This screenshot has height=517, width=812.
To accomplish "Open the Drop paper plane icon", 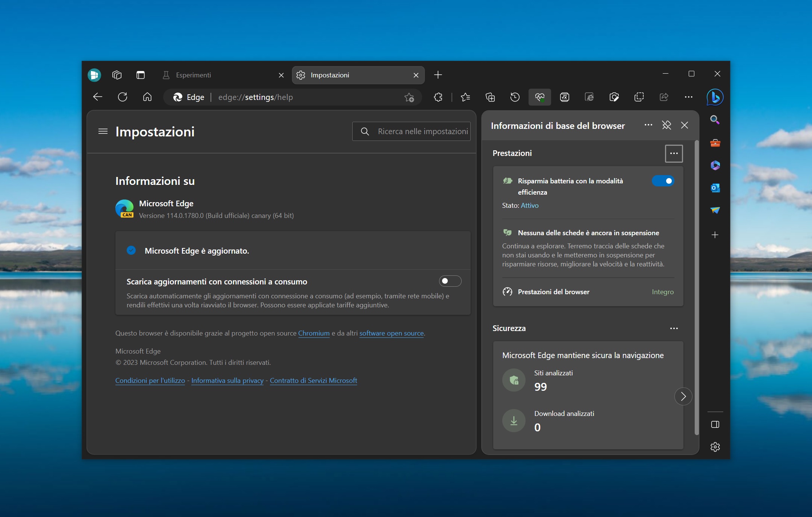I will click(x=715, y=210).
